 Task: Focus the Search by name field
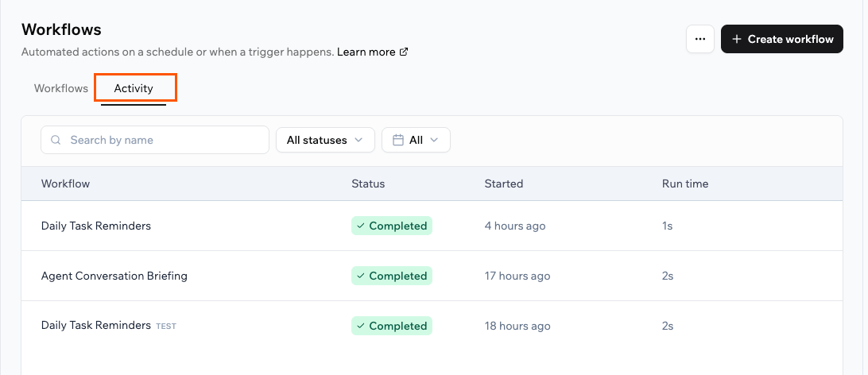tap(155, 140)
